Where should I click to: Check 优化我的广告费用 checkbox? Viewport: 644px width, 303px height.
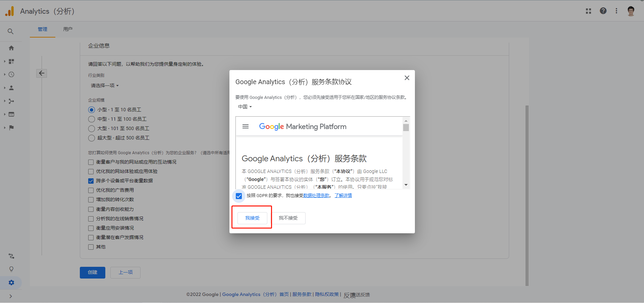click(91, 190)
